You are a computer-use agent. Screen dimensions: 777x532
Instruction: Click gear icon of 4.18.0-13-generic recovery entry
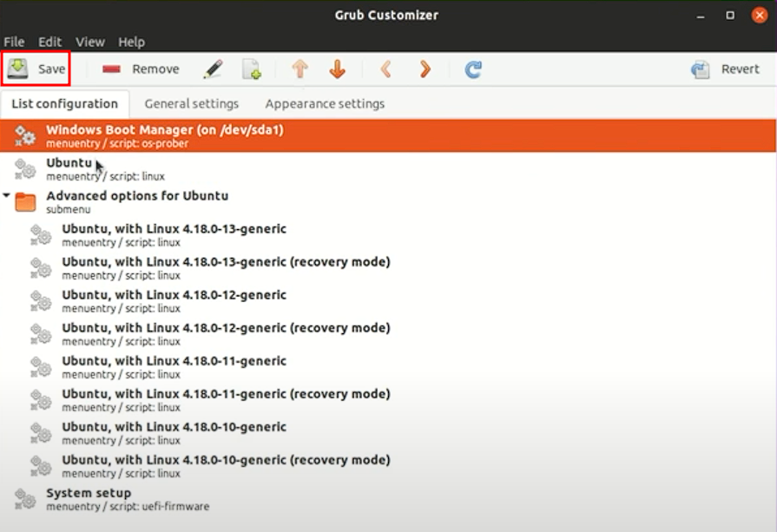point(41,268)
